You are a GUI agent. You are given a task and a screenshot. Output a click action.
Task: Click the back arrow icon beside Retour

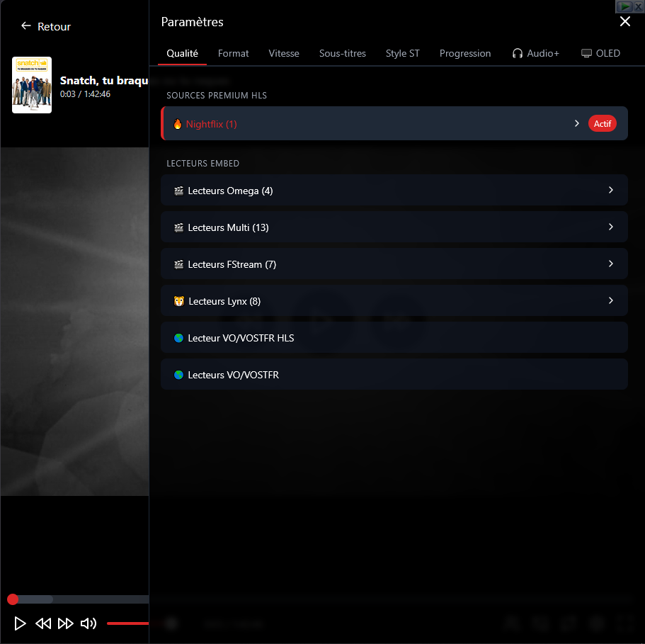tap(26, 26)
